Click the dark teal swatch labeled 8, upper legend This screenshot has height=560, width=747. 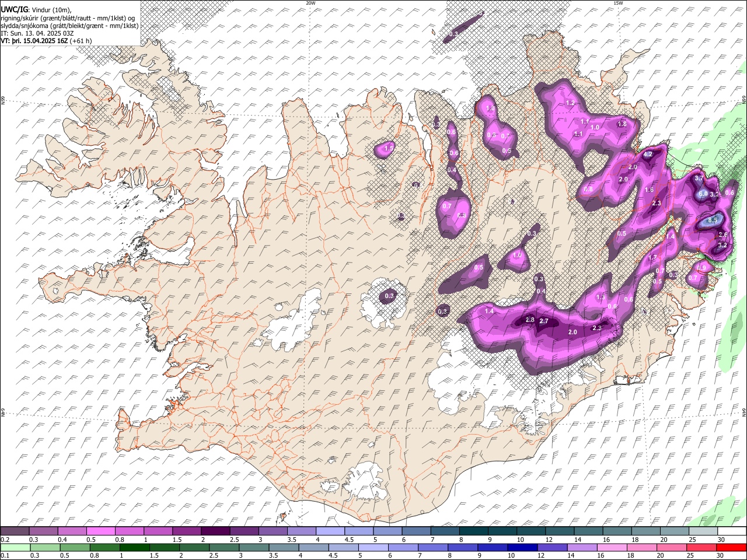[473, 531]
